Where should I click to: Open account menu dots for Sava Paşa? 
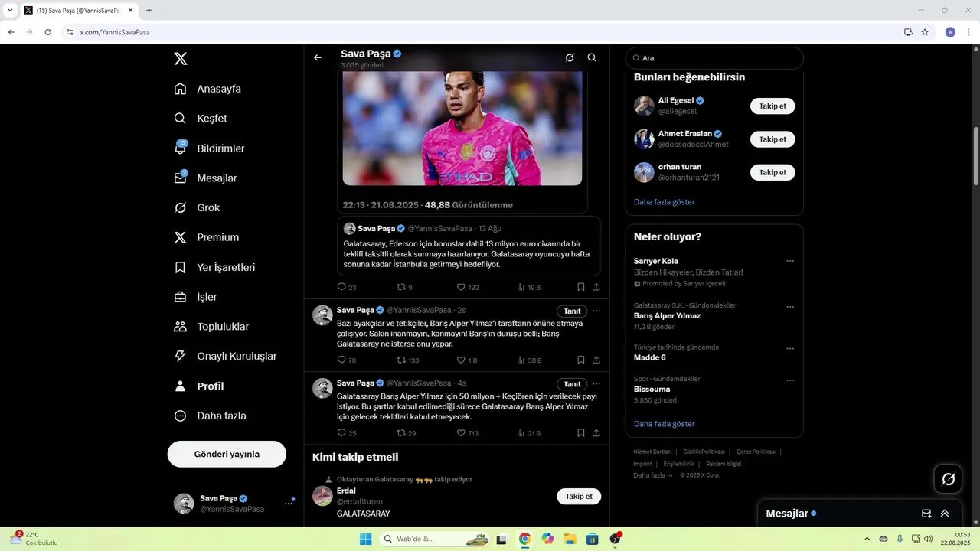click(x=289, y=503)
